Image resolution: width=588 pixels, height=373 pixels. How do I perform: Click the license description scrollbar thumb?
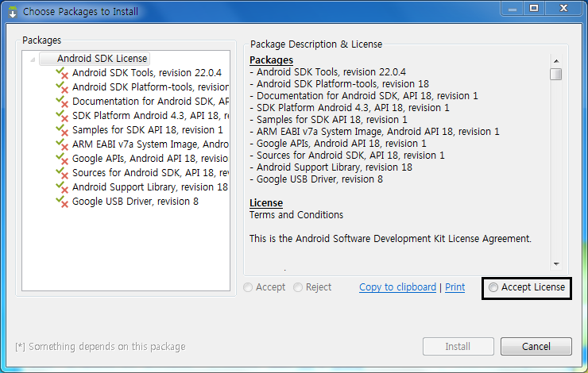click(x=556, y=74)
